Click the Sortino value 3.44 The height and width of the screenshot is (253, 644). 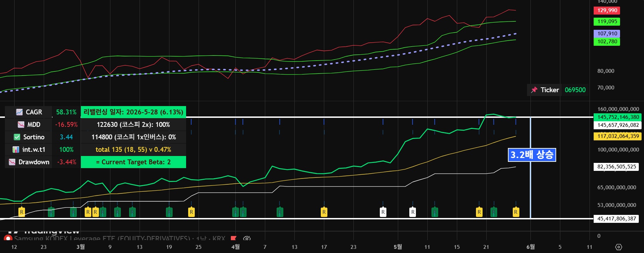coord(66,137)
